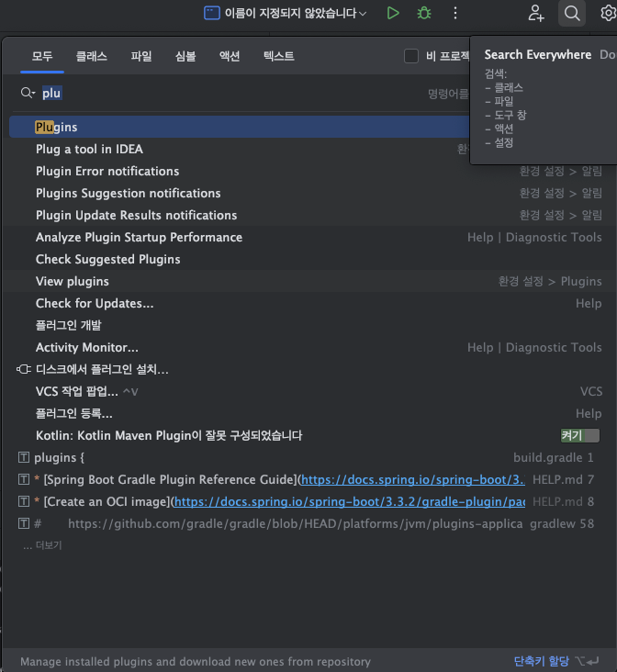This screenshot has height=672, width=617.
Task: Select VCS 작업 팝업... result
Action: [x=308, y=391]
